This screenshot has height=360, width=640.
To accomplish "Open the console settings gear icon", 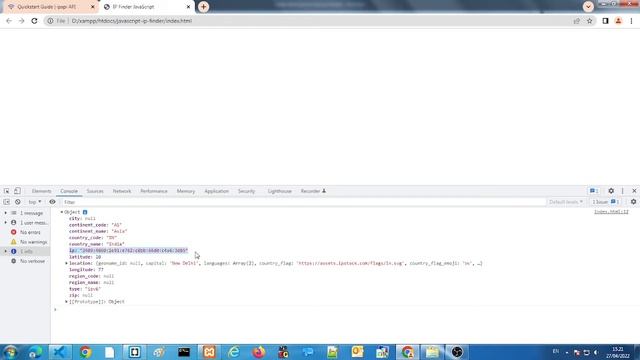I will coord(633,202).
